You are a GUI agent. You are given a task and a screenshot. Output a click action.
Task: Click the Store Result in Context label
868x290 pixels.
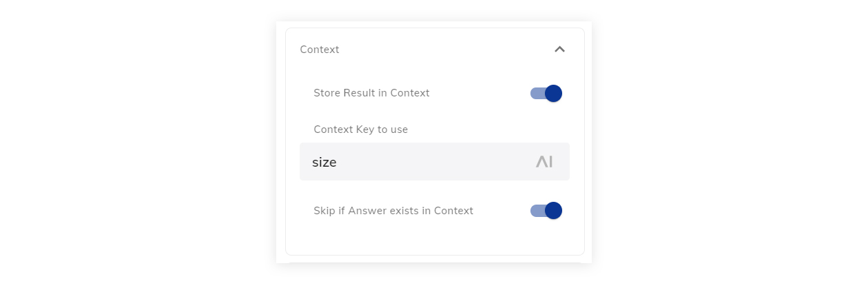pyautogui.click(x=371, y=93)
